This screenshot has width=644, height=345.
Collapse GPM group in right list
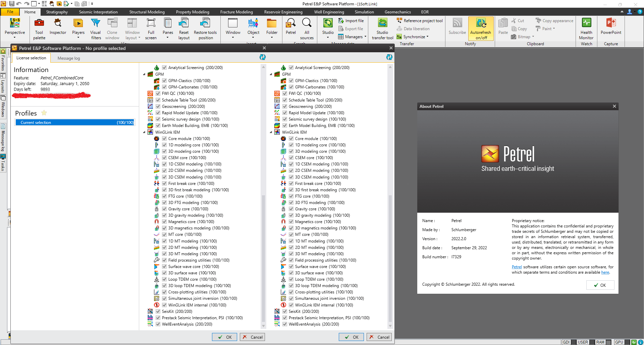271,74
